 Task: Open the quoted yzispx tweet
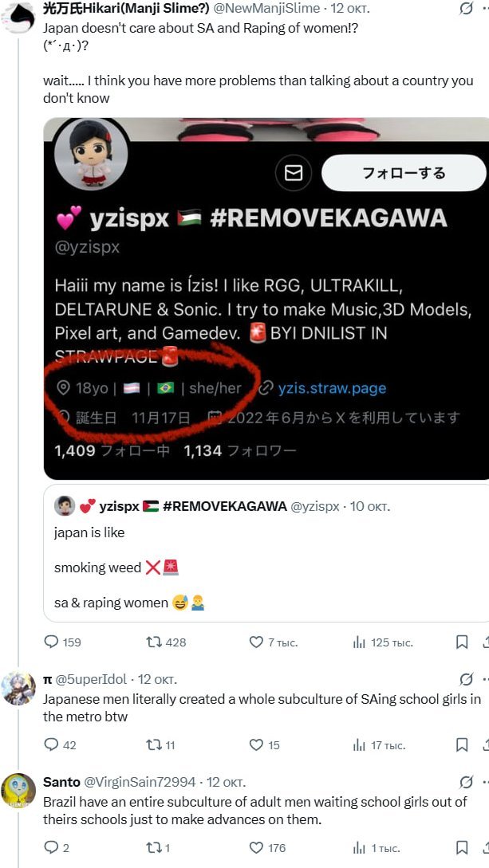point(266,554)
